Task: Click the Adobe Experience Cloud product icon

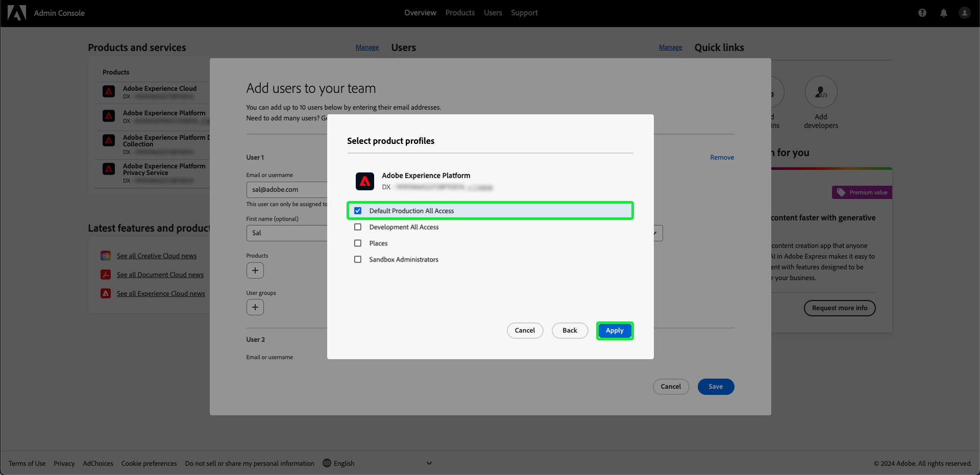Action: (x=109, y=91)
